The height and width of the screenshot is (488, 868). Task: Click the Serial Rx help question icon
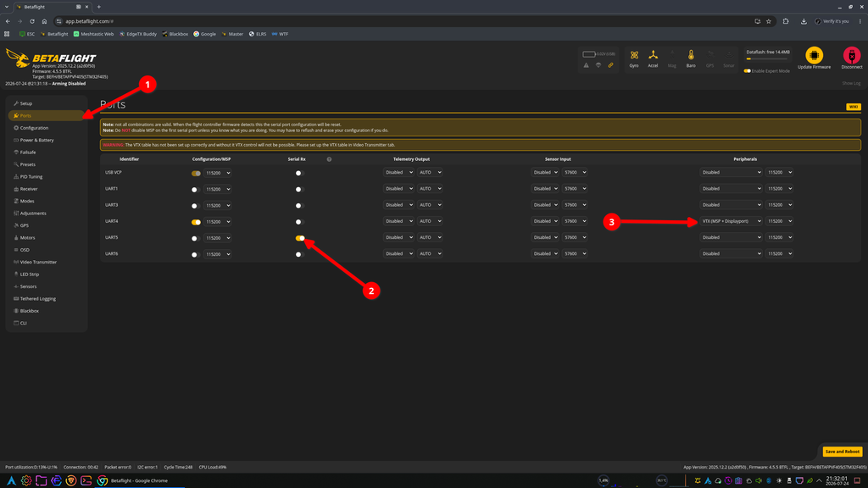pyautogui.click(x=329, y=159)
